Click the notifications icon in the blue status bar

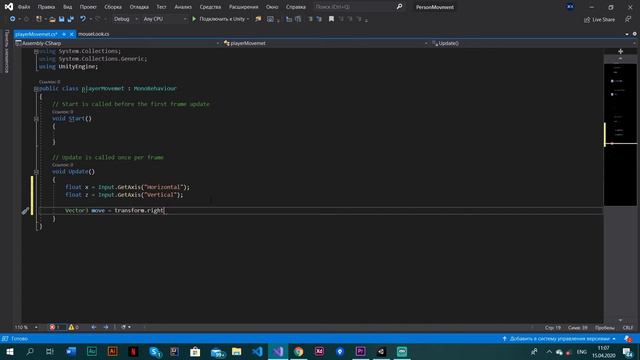click(x=628, y=339)
